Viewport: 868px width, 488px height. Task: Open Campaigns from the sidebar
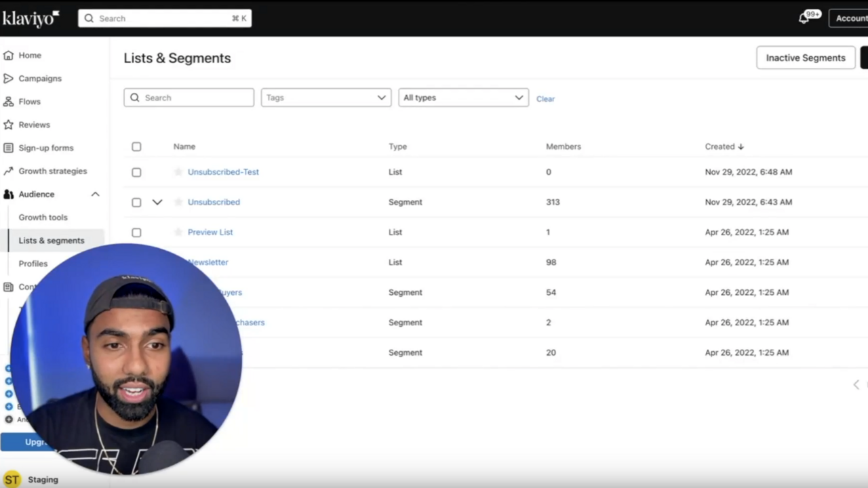(x=40, y=78)
